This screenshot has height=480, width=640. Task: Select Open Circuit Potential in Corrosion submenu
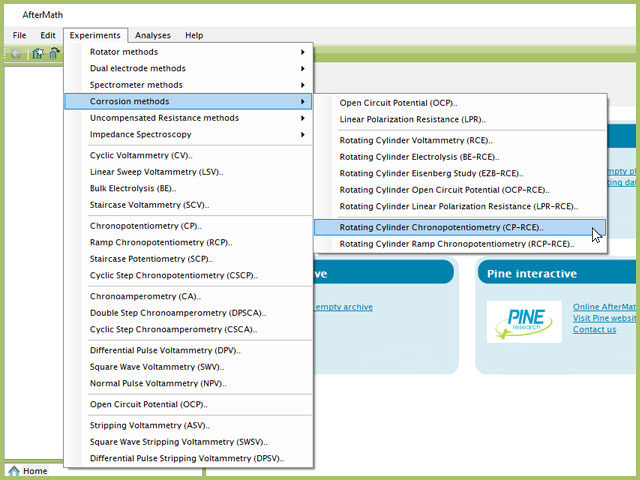[460, 103]
